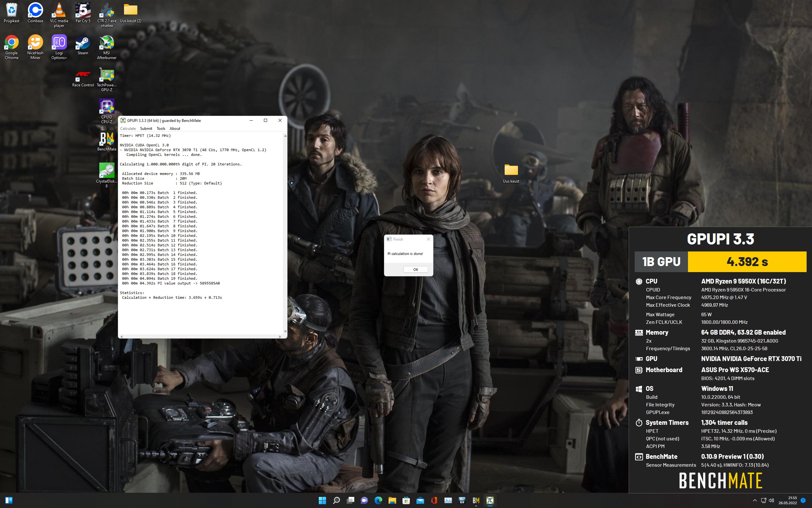The width and height of the screenshot is (812, 508).
Task: Click the 'PI calculation is done!' message
Action: 405,254
